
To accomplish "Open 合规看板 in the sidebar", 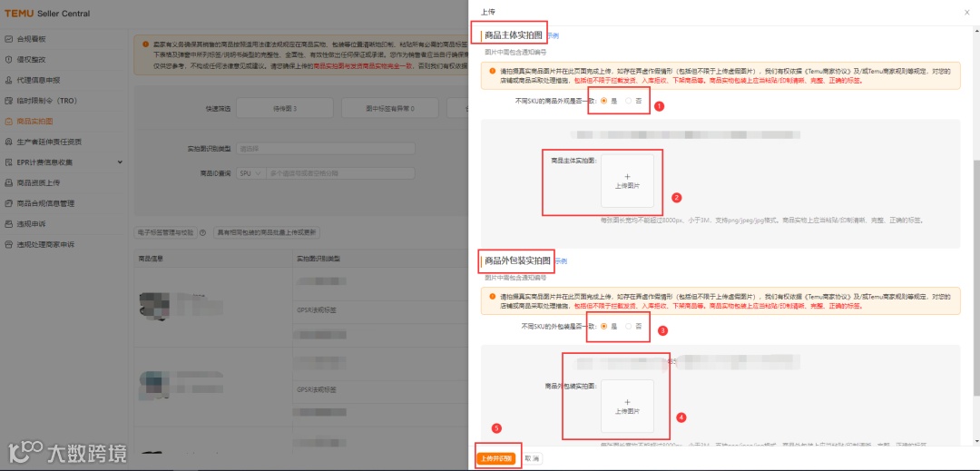I will tap(31, 39).
